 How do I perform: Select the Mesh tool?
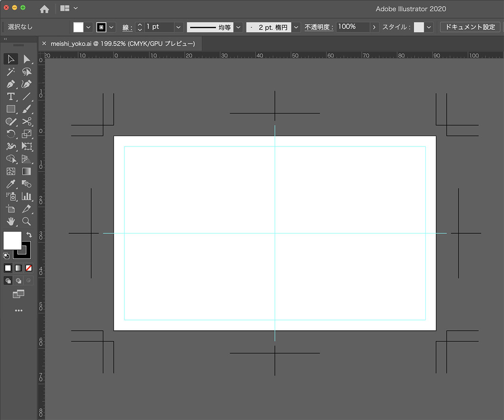point(11,171)
